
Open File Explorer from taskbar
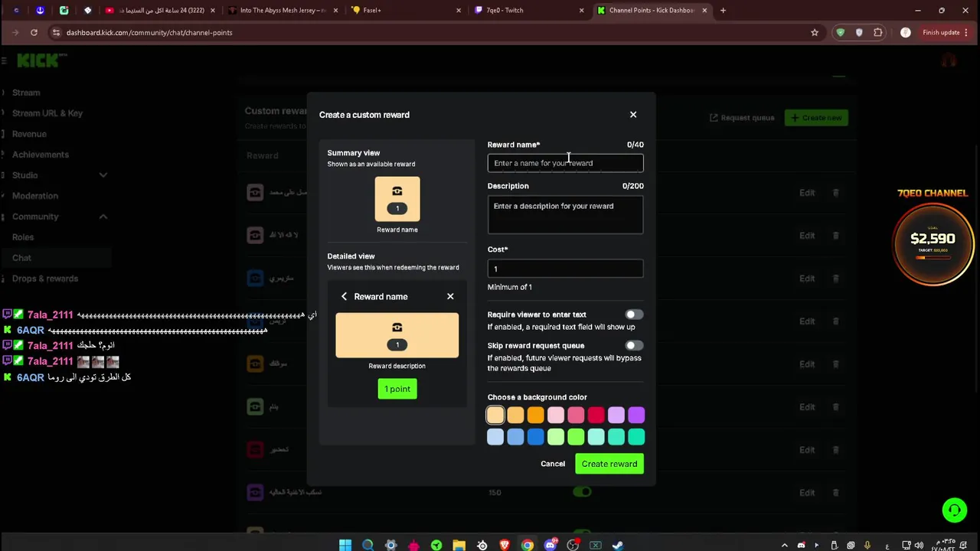point(459,545)
